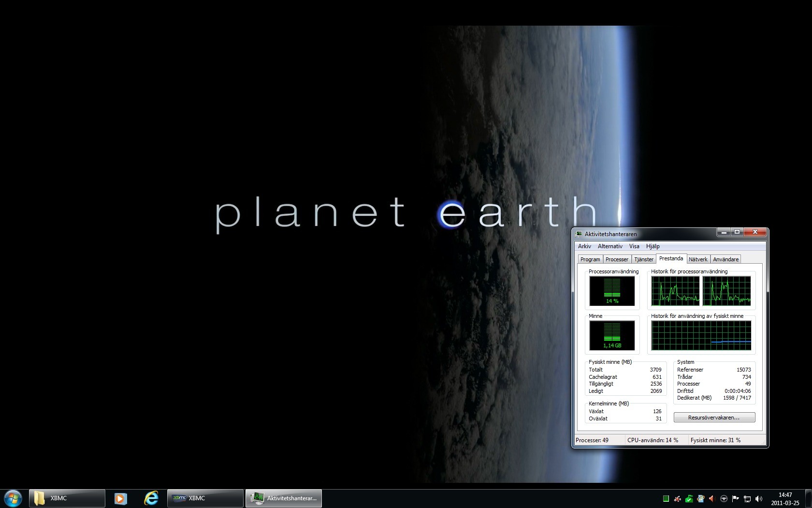Open the Alternativ menu
The height and width of the screenshot is (508, 812).
pos(610,246)
